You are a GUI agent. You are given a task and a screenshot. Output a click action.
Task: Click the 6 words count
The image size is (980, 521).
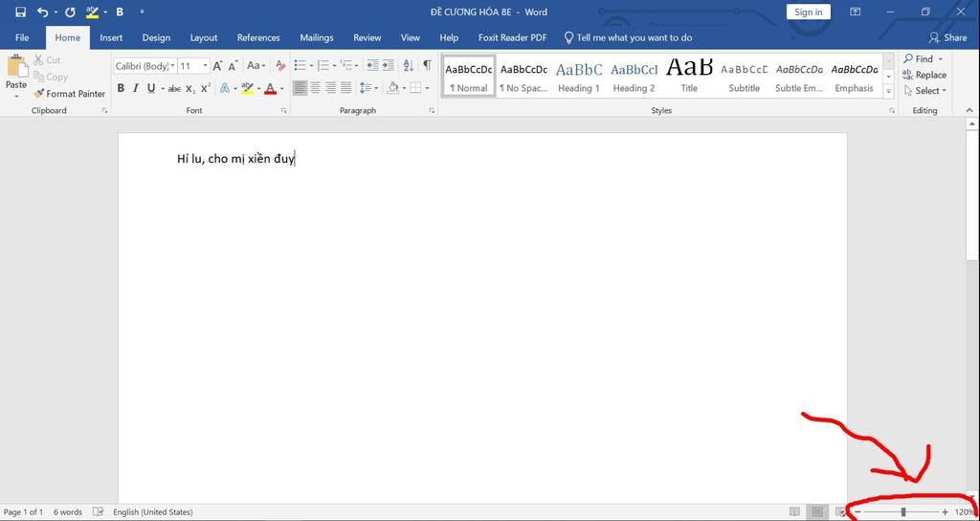68,512
